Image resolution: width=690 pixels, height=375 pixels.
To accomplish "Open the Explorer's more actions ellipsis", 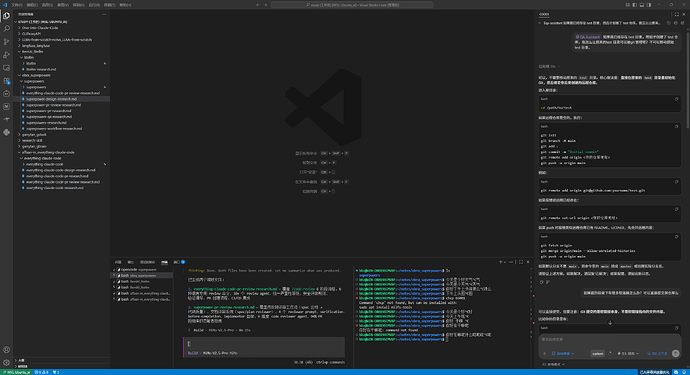I will [104, 15].
